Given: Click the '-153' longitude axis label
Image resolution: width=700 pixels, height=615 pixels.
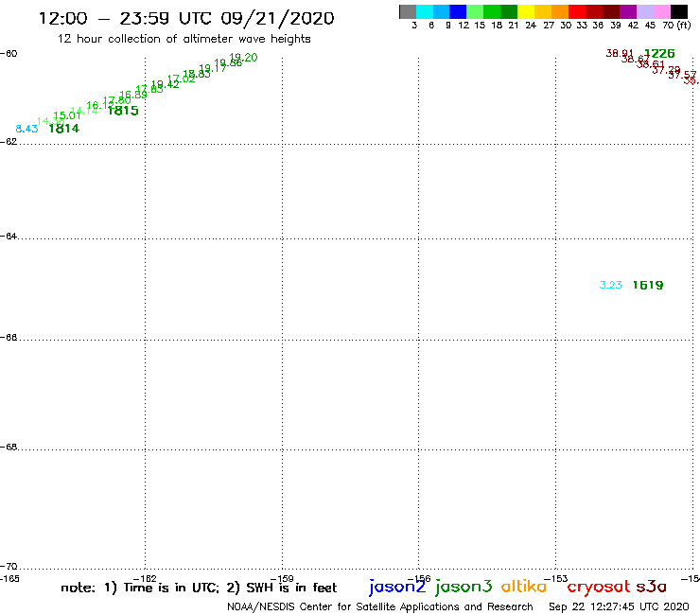Looking at the screenshot, I should tap(556, 579).
